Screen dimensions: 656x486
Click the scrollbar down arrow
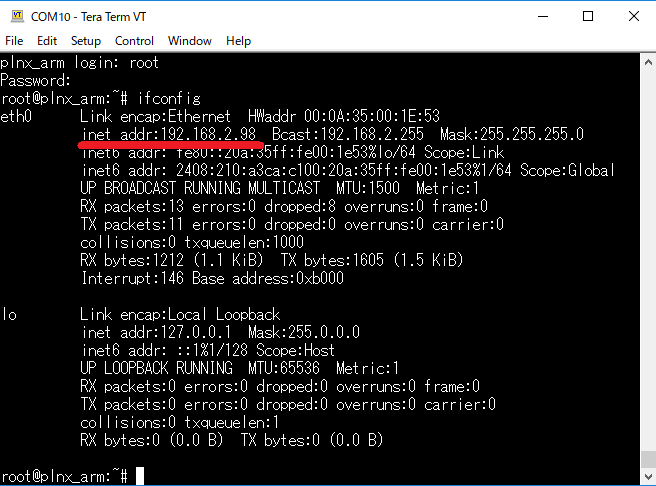(x=647, y=477)
